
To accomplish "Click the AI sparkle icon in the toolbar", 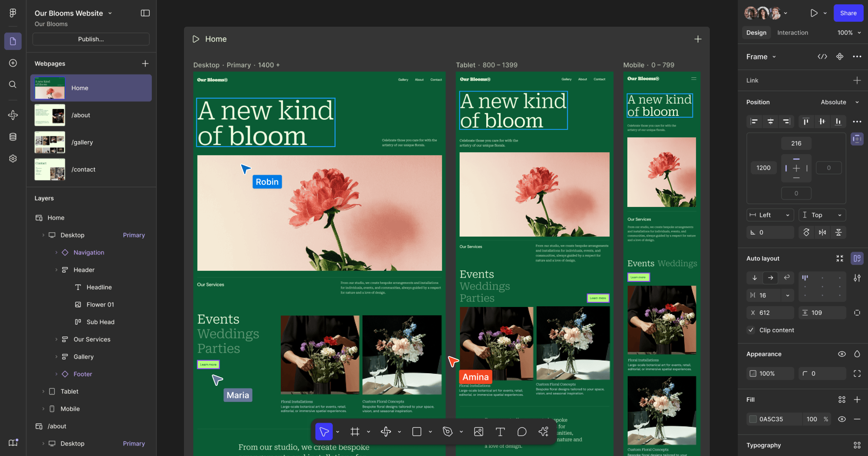I will click(543, 432).
